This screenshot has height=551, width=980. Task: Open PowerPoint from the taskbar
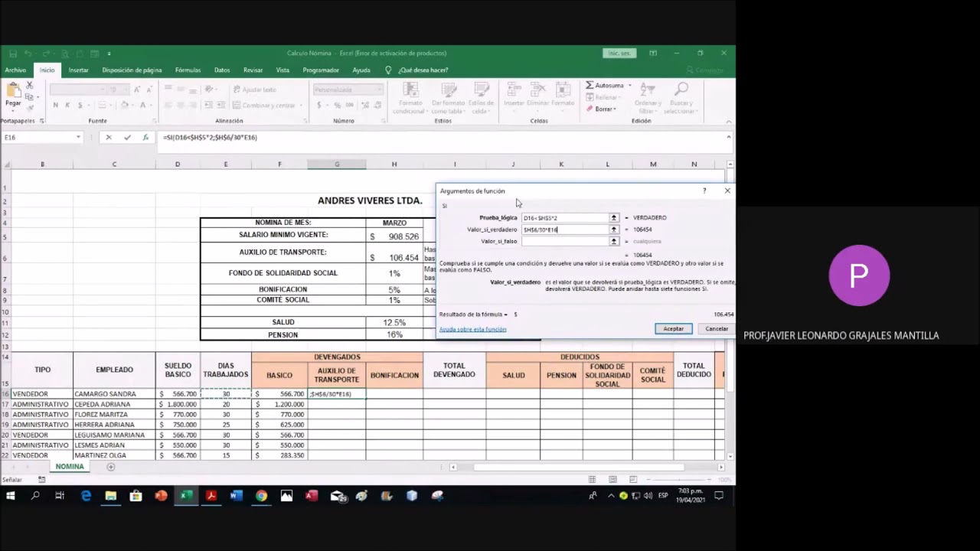161,496
